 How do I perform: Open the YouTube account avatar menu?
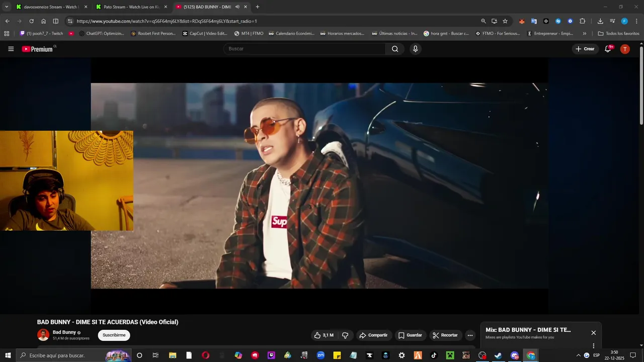[x=625, y=49]
